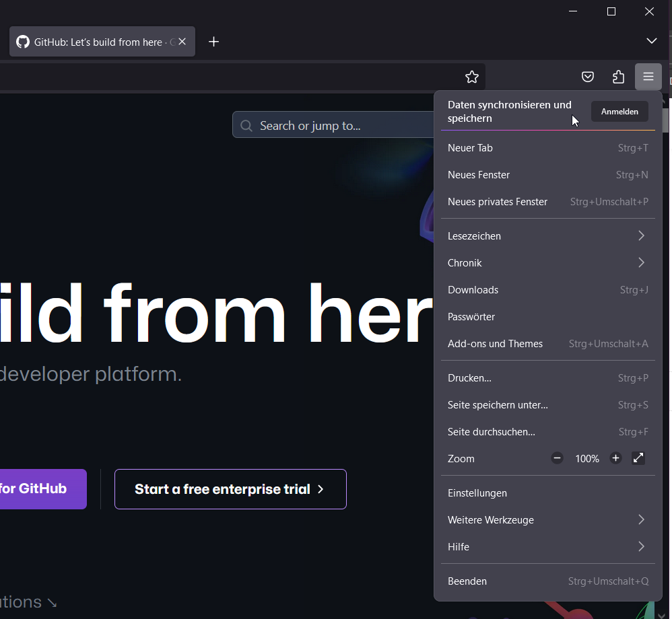Open the list all tabs dropdown arrow
Screen dimensions: 672x619
[x=651, y=41]
